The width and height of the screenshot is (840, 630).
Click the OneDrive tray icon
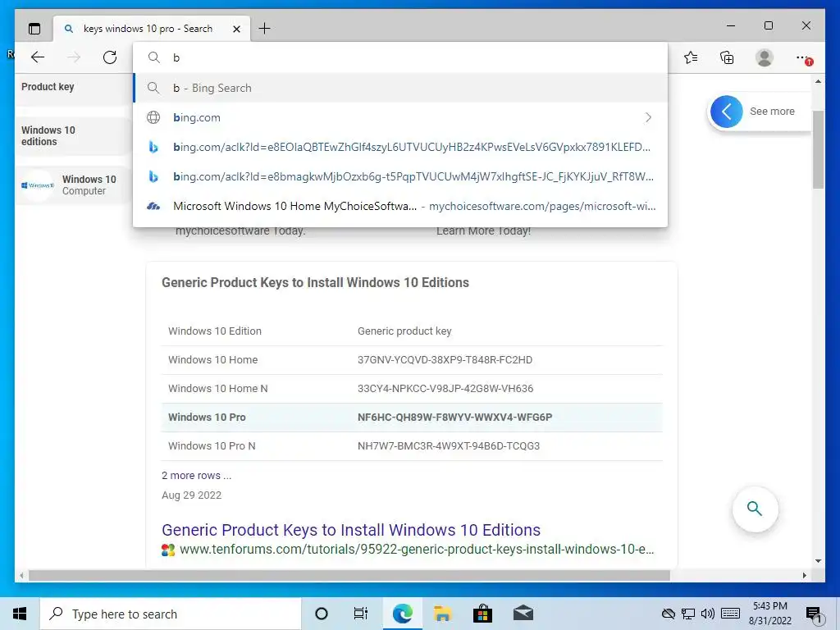pyautogui.click(x=668, y=614)
